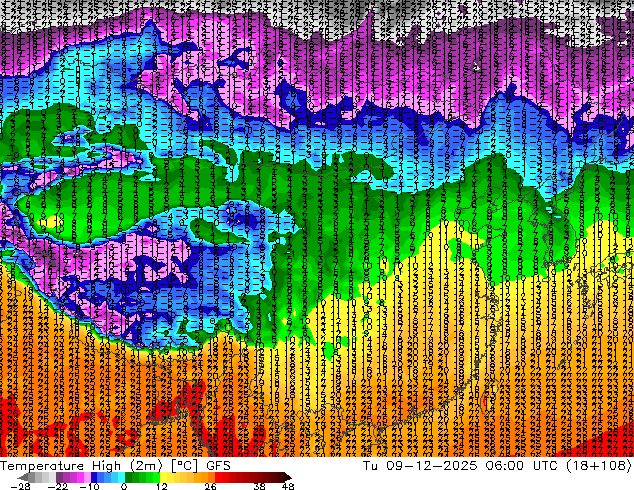This screenshot has height=490, width=634.
Task: Click the '-22' legend value
Action: 57,486
